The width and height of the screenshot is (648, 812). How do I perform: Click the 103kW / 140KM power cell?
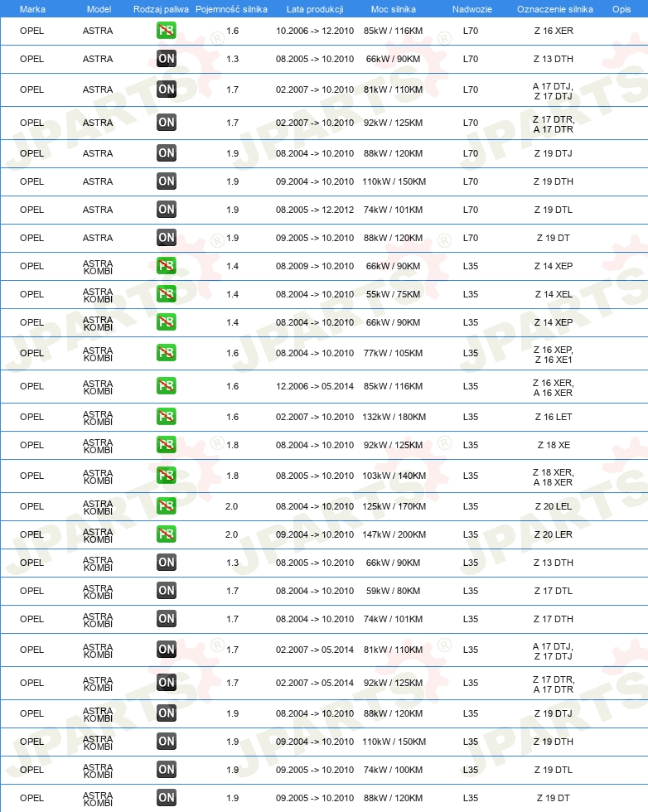coord(394,476)
